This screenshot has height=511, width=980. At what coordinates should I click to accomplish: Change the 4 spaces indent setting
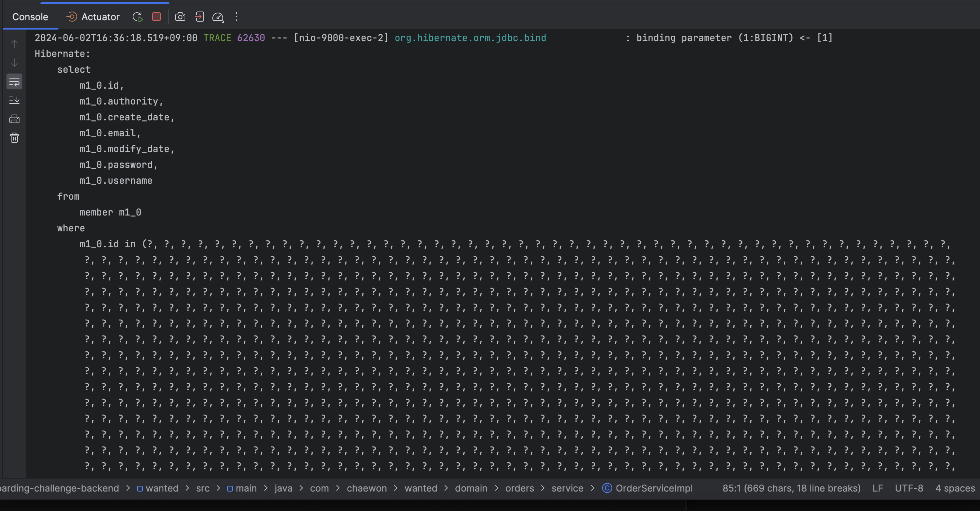coord(955,488)
